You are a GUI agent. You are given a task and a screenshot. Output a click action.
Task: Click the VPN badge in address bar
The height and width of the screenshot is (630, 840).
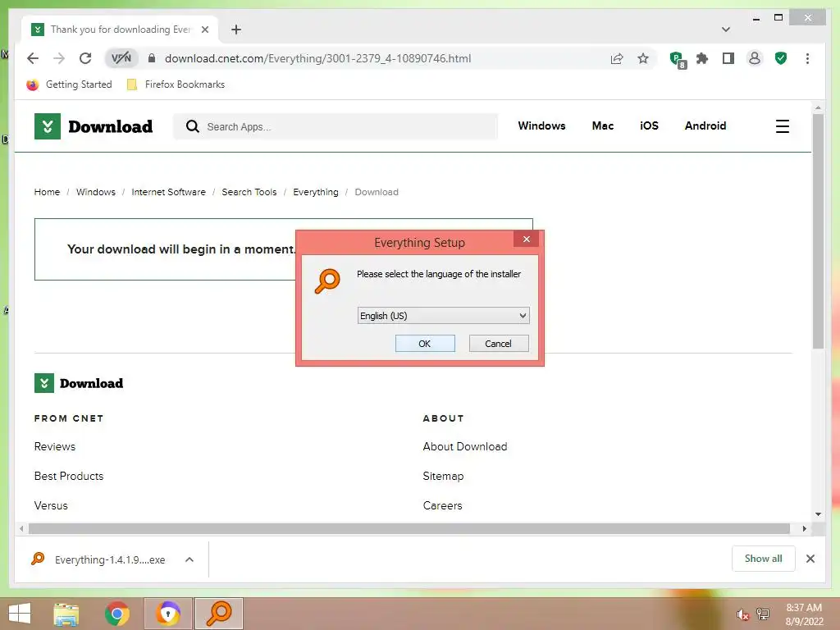(x=121, y=58)
